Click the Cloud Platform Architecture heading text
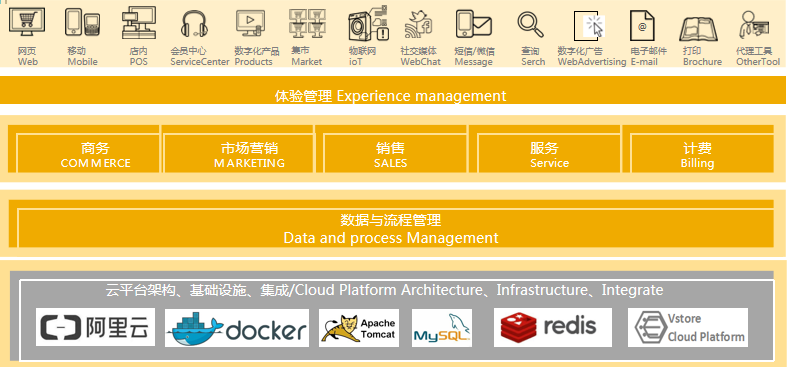 [x=384, y=290]
